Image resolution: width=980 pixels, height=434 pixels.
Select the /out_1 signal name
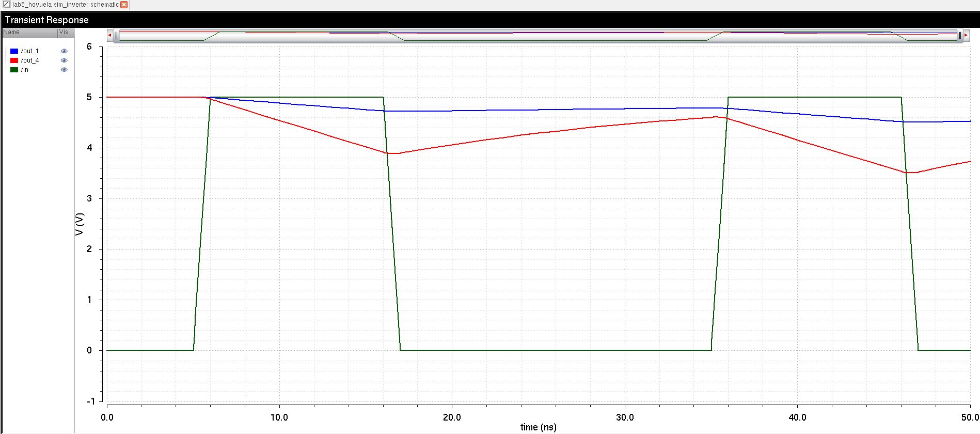click(x=30, y=51)
